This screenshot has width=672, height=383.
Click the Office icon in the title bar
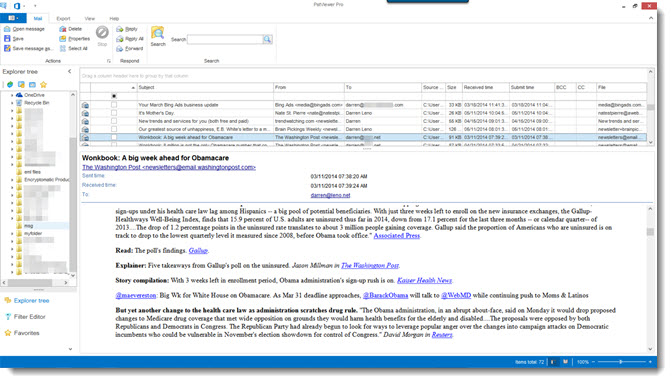[17, 6]
